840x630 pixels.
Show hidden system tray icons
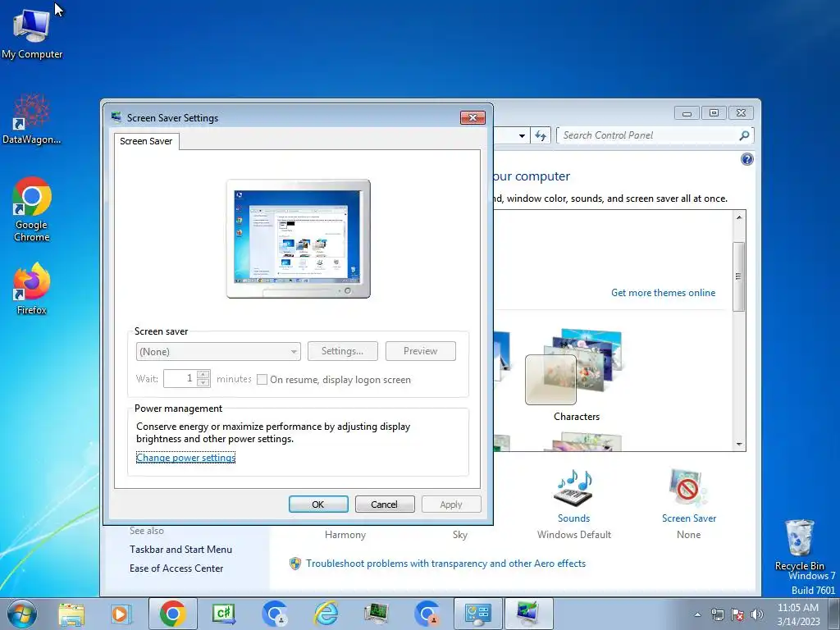click(697, 614)
